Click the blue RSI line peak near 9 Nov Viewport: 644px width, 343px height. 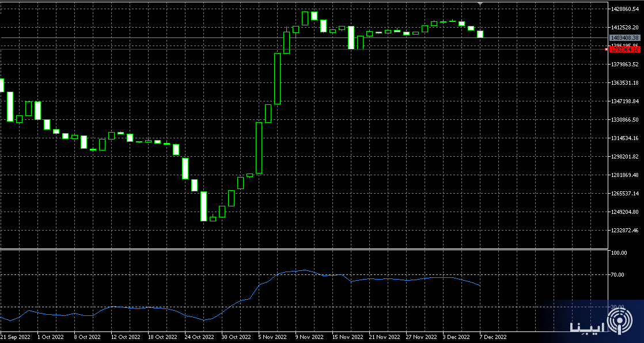[305, 270]
